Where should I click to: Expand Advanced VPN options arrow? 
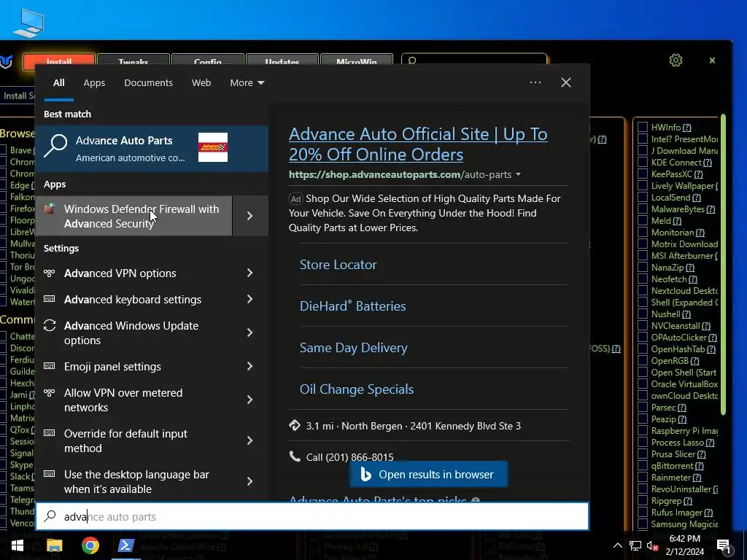[250, 273]
